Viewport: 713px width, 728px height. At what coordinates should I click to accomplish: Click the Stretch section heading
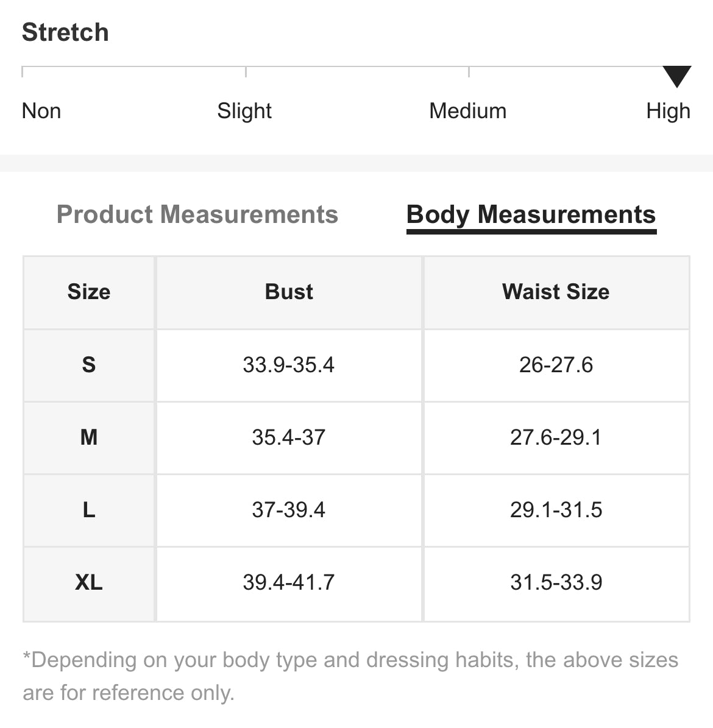pos(65,32)
